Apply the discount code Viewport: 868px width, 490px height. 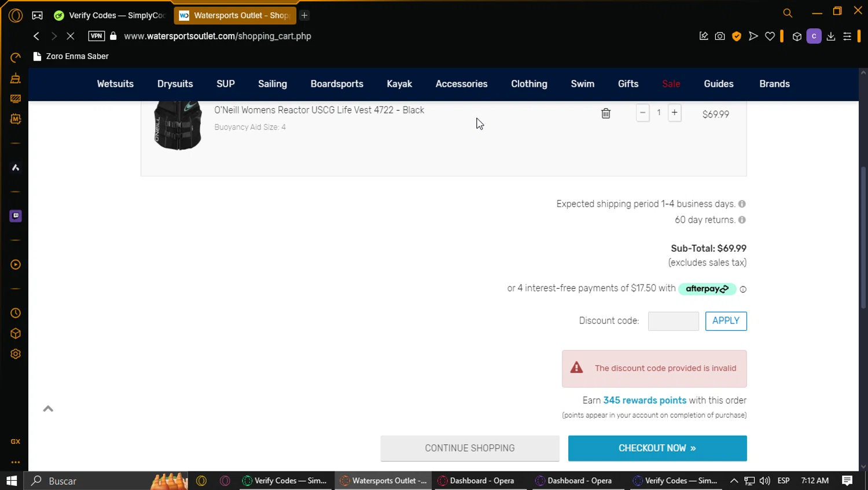click(726, 321)
